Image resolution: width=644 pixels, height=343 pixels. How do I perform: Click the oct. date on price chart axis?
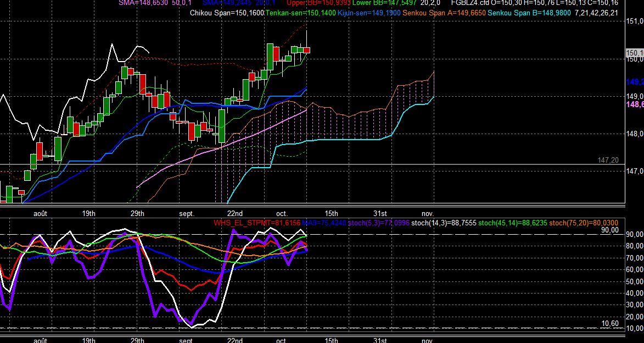coord(282,213)
